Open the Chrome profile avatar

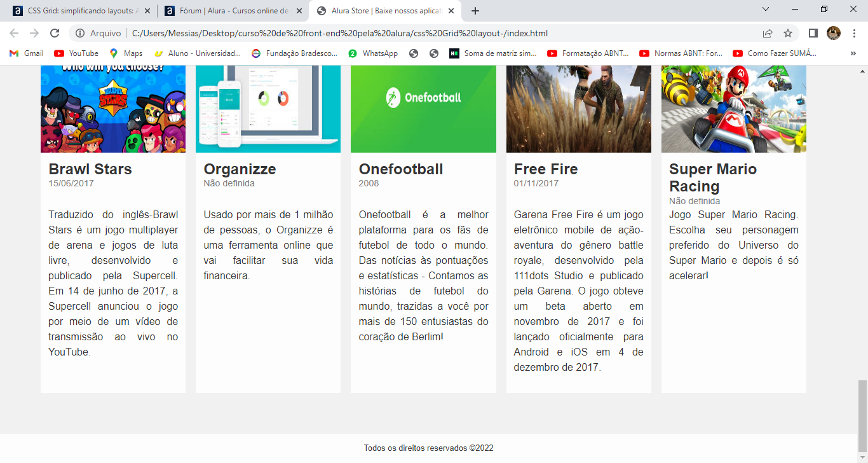(x=833, y=33)
